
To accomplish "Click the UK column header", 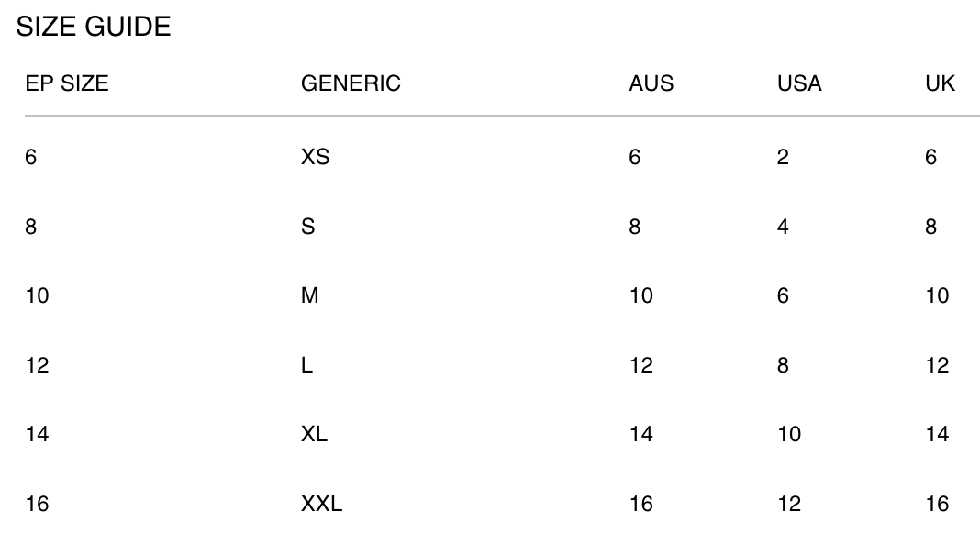I will 940,83.
